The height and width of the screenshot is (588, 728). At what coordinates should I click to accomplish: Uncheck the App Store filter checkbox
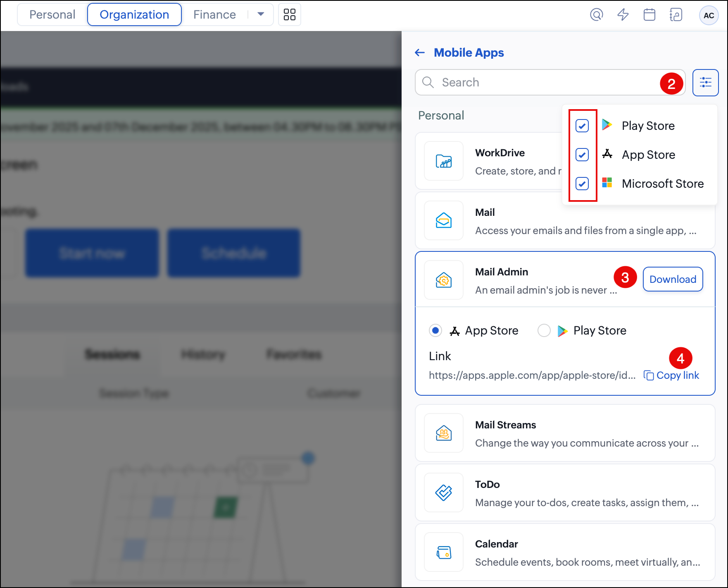coord(582,155)
